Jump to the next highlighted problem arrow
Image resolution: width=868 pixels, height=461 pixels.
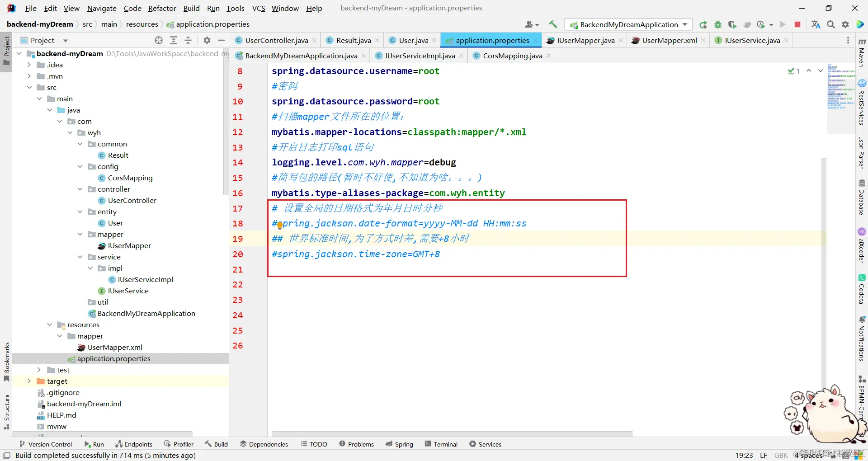coord(821,71)
